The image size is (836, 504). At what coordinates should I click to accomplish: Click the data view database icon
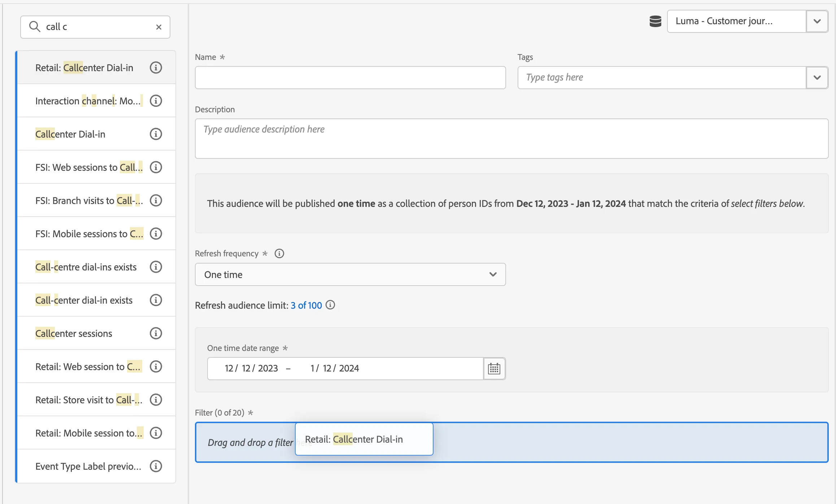(x=655, y=21)
